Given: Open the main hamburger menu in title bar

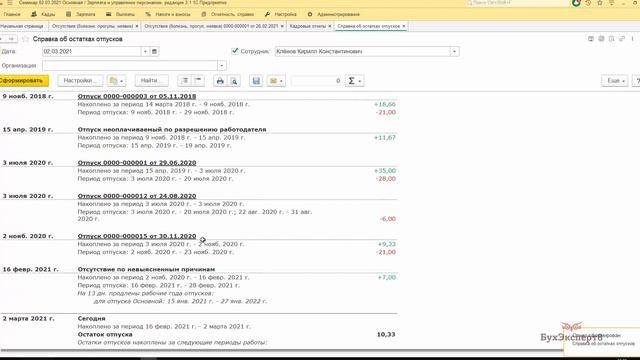Looking at the screenshot, I should pos(10,3).
